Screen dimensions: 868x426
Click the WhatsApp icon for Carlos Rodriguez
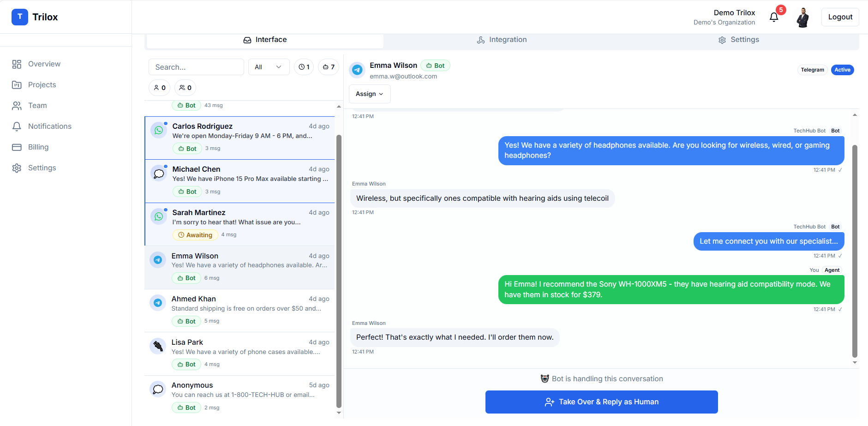pyautogui.click(x=159, y=130)
